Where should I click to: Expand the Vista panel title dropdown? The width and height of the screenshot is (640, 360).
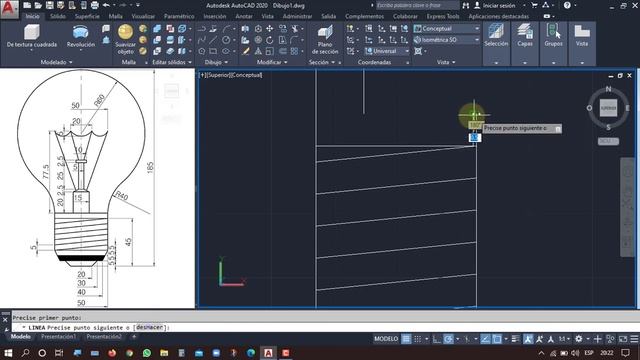tap(446, 62)
